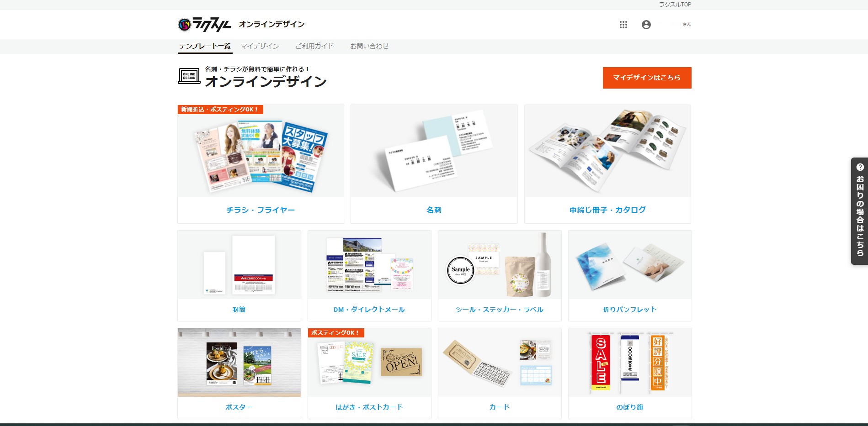Switch to the マイデザイン tab
This screenshot has width=868, height=426.
(260, 46)
